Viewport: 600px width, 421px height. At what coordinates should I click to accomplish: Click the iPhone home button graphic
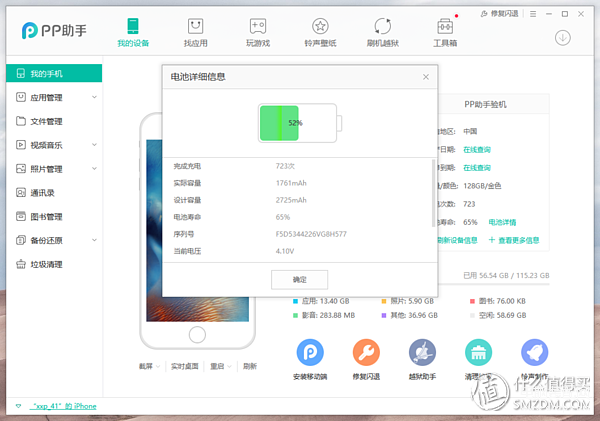pos(197,335)
